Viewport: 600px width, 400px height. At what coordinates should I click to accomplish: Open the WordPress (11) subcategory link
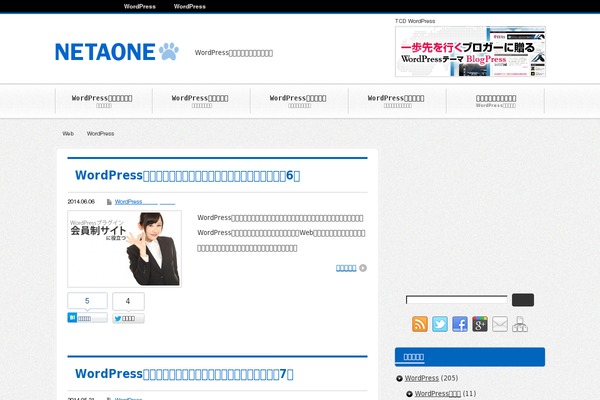pos(438,393)
